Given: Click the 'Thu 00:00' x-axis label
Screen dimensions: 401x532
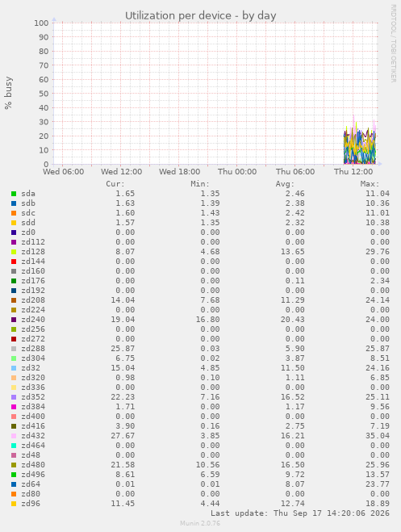Looking at the screenshot, I should click(x=237, y=171).
